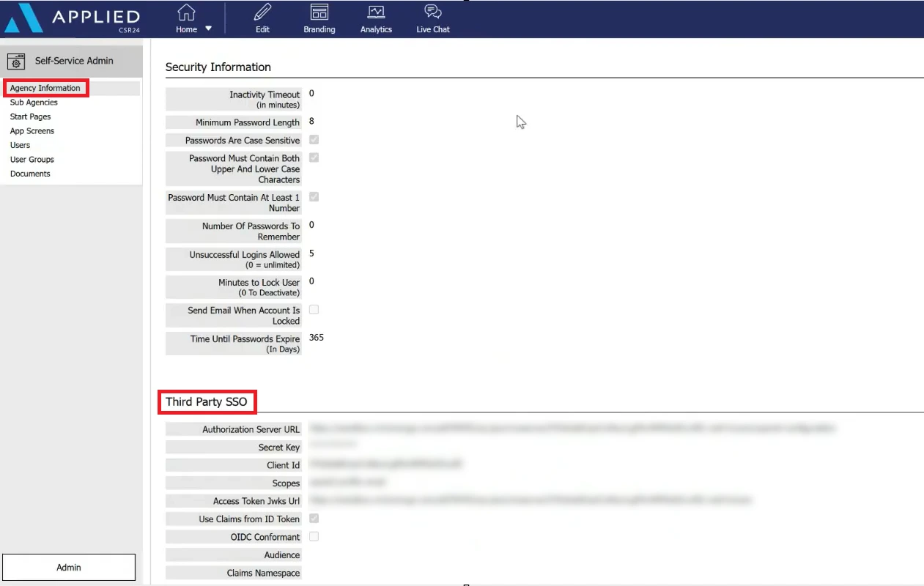Image resolution: width=924 pixels, height=586 pixels.
Task: Open Sub Agencies in sidebar
Action: [x=34, y=103]
